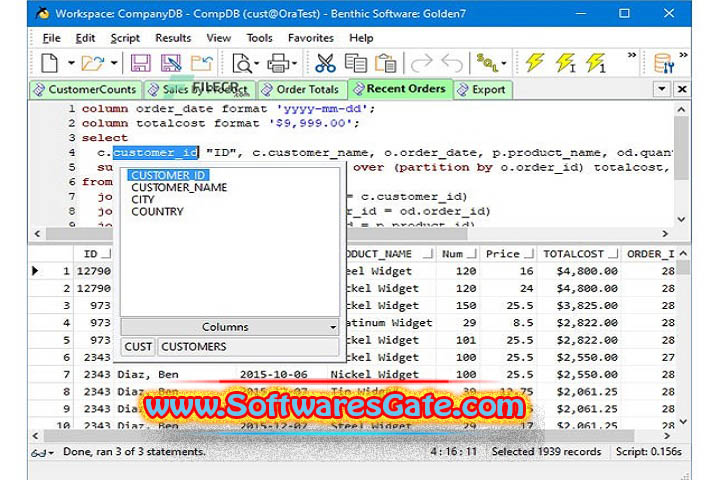Click the Save script floppy icon
Viewport: 720px width, 480px height.
[141, 63]
